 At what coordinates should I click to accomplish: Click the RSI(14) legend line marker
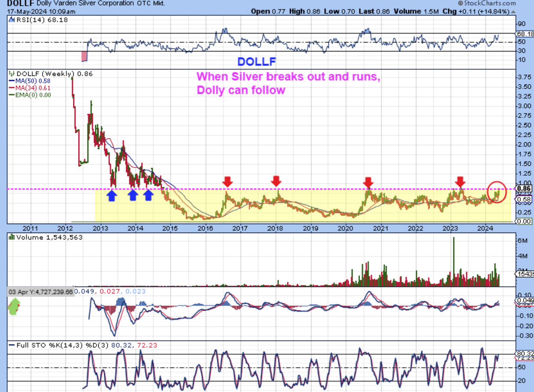coord(11,20)
